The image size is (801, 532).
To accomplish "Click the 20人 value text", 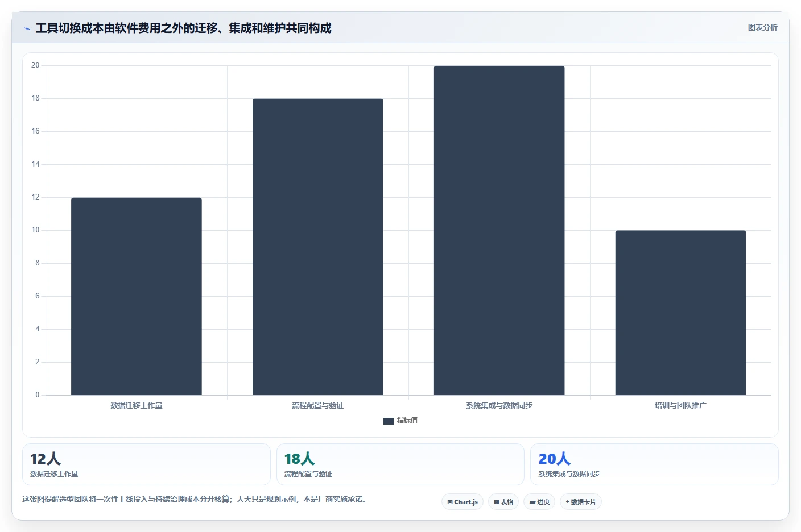I will tap(554, 459).
